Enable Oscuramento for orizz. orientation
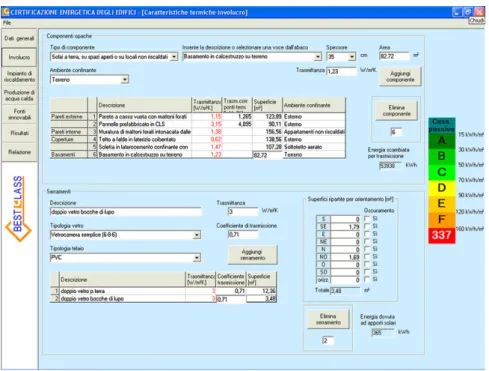This screenshot has width=489, height=371. (x=367, y=279)
